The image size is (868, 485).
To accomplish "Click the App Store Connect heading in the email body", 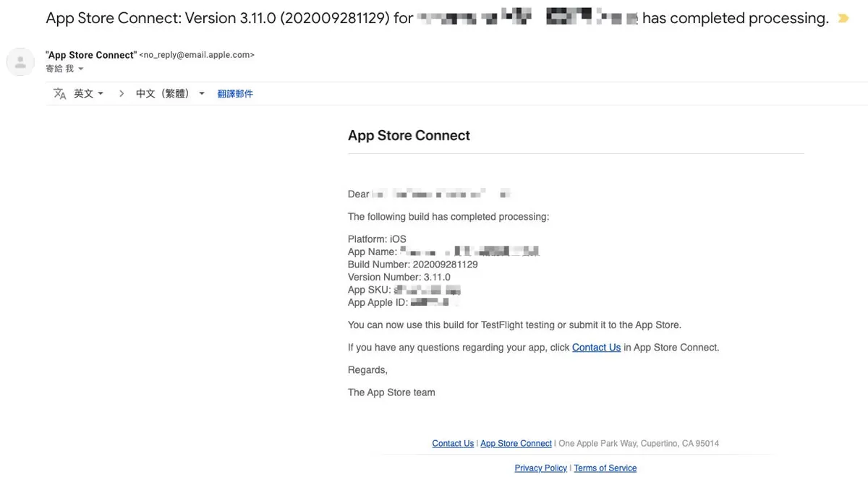I will 409,136.
